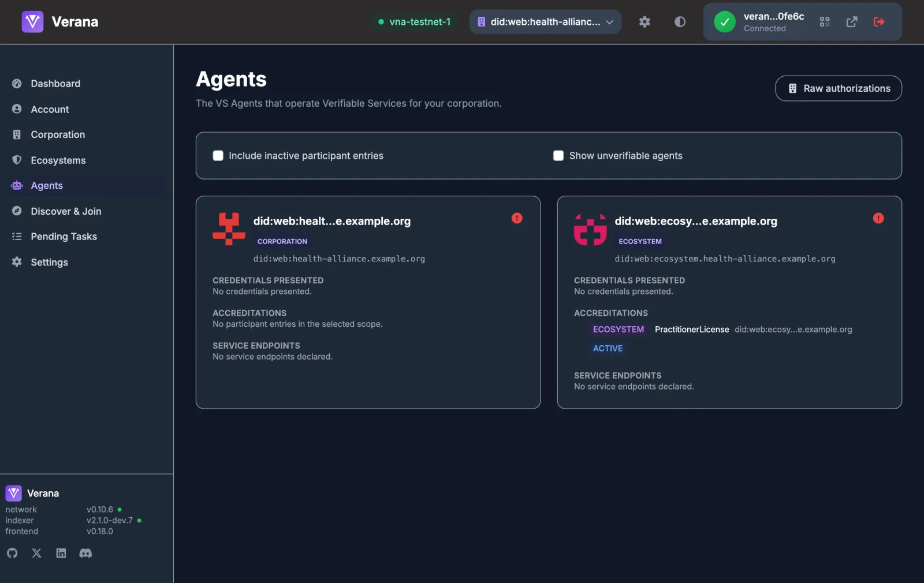The height and width of the screenshot is (583, 924).
Task: Click the ECOSYSTEM badge under ecosystem agent title
Action: coord(640,241)
